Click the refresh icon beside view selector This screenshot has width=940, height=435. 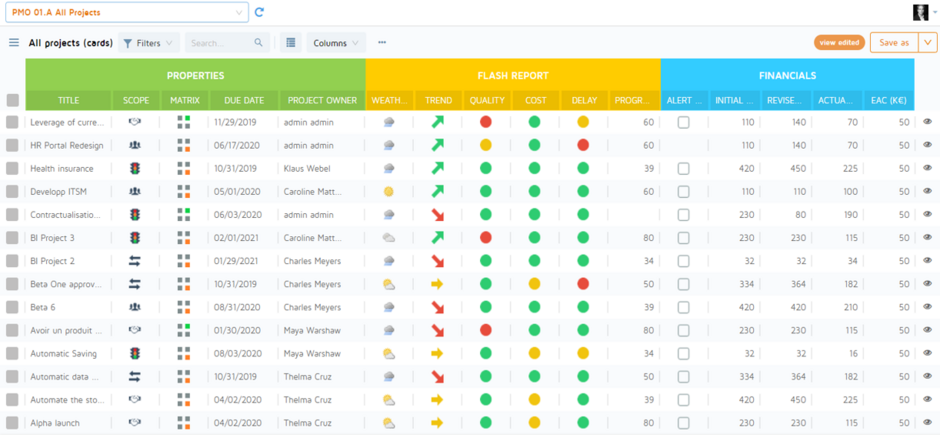click(260, 13)
